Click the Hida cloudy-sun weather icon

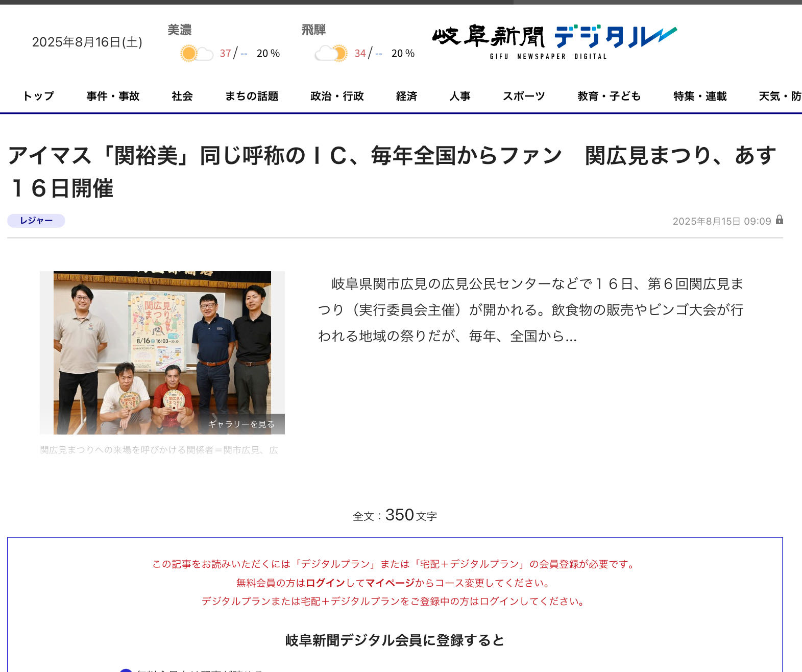click(x=331, y=53)
